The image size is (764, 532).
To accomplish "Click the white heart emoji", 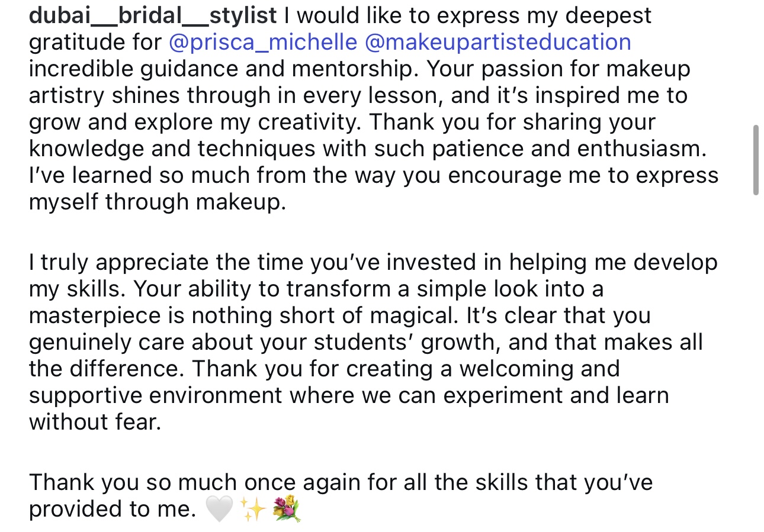I will [218, 509].
